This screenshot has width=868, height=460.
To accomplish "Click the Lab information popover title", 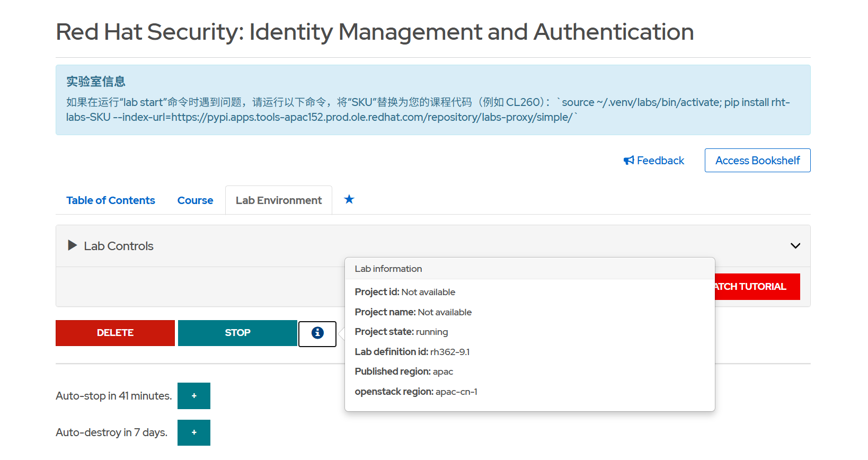I will point(388,269).
